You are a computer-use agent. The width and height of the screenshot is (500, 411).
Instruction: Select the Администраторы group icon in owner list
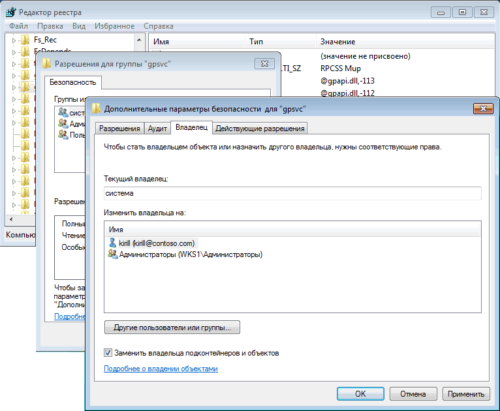(113, 255)
